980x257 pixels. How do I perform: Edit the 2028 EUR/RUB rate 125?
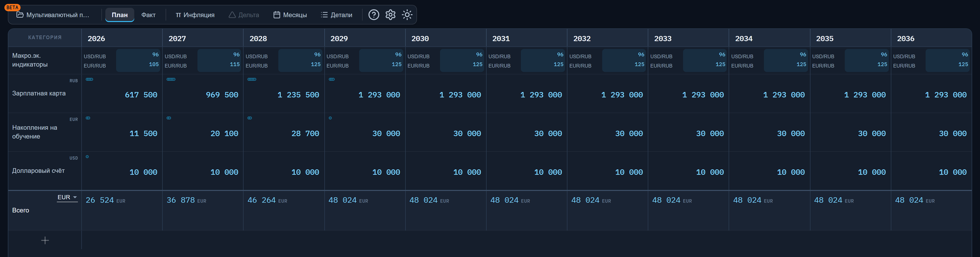pos(316,65)
